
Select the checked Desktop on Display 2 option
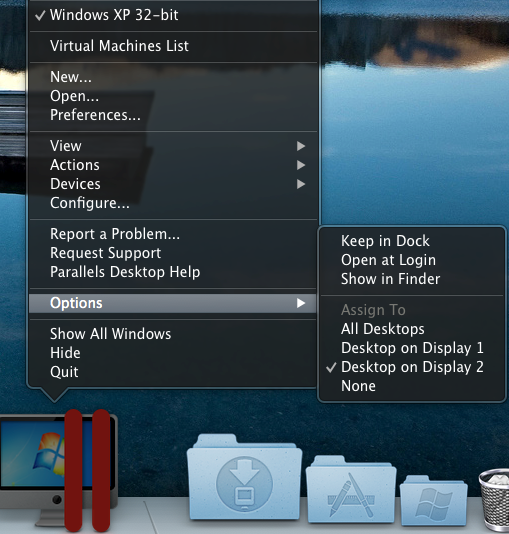tap(412, 367)
